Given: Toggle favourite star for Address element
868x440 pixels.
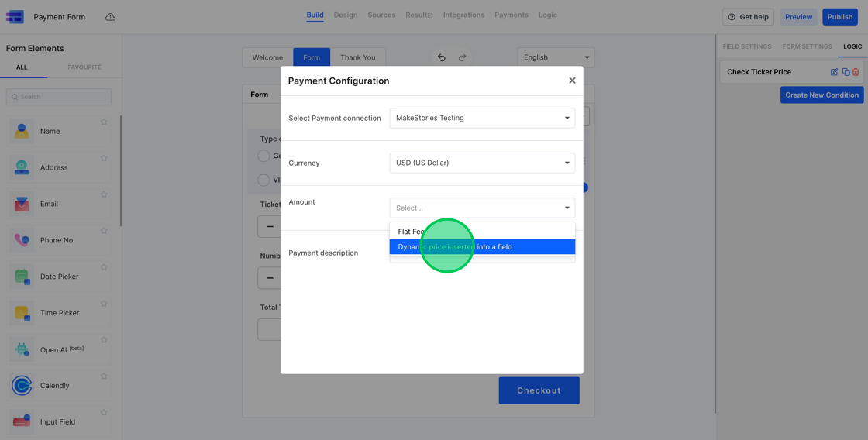Looking at the screenshot, I should (104, 158).
